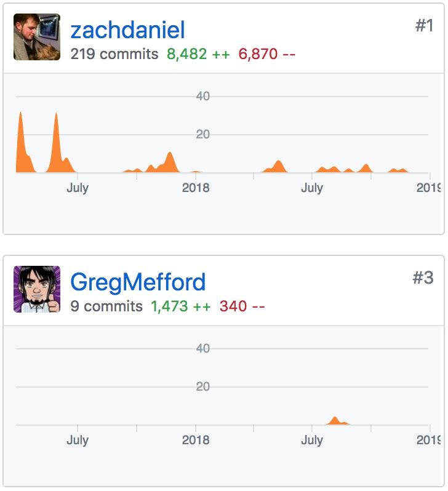
Task: Click the 40 gridline label in zachdaniel's graph
Action: click(203, 97)
